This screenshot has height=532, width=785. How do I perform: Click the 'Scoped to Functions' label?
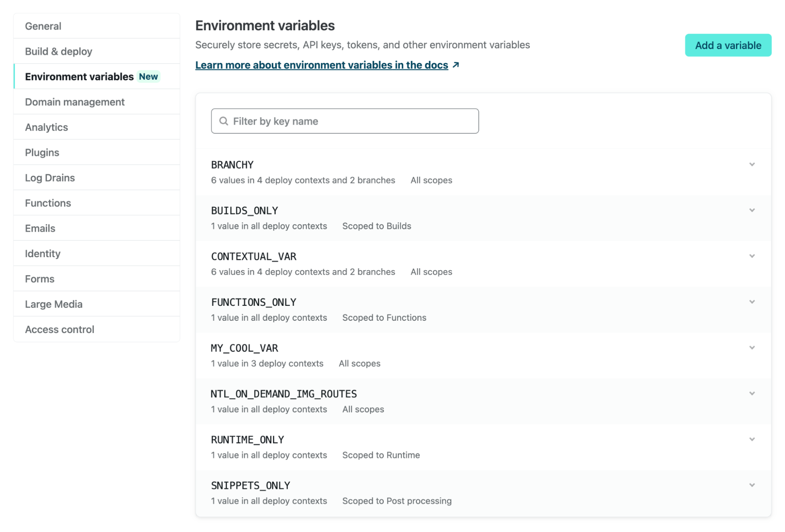coord(384,318)
